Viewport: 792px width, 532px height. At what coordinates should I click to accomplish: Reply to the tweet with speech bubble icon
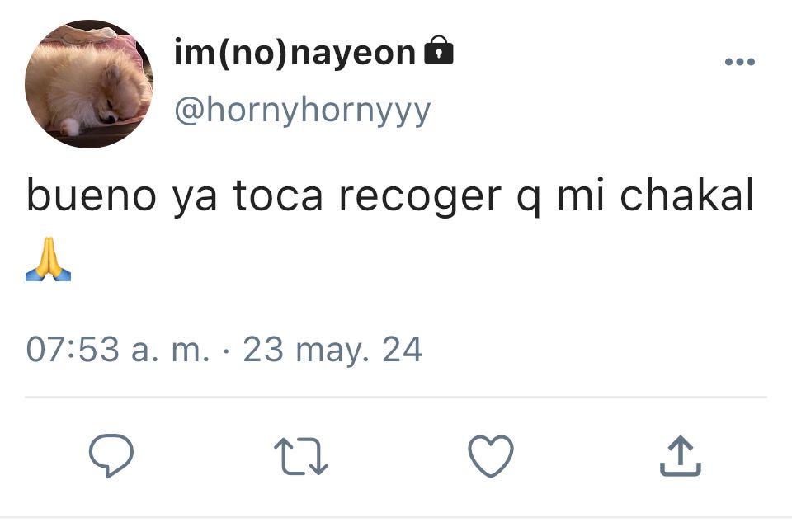(x=111, y=455)
